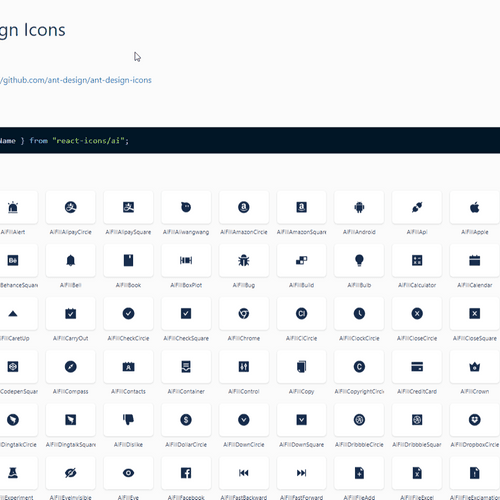Select the AiFillBoxPlot icon

pos(186,260)
